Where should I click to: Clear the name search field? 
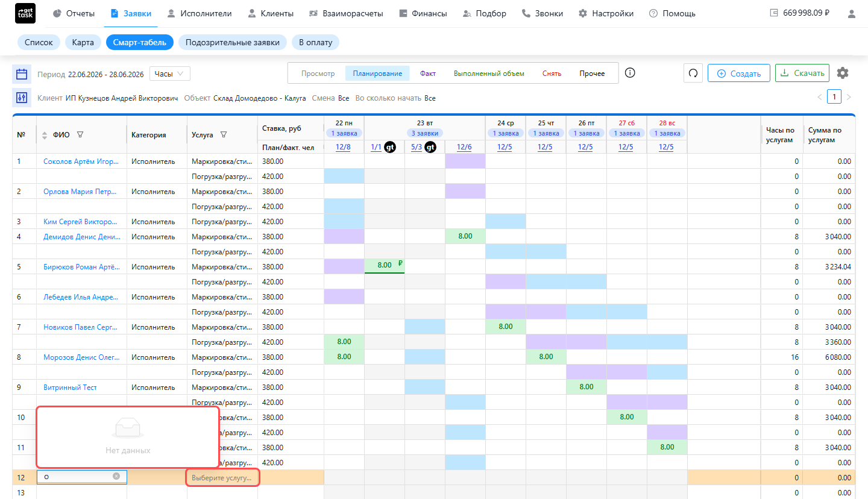pos(116,476)
